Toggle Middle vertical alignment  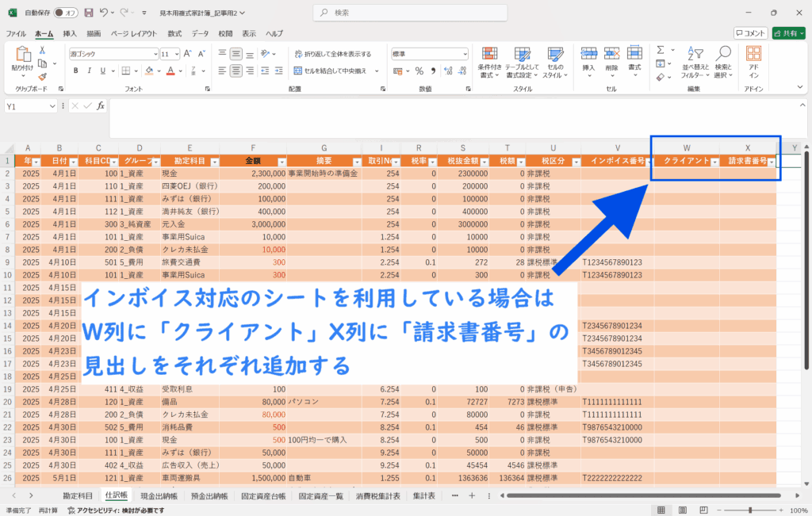(236, 54)
